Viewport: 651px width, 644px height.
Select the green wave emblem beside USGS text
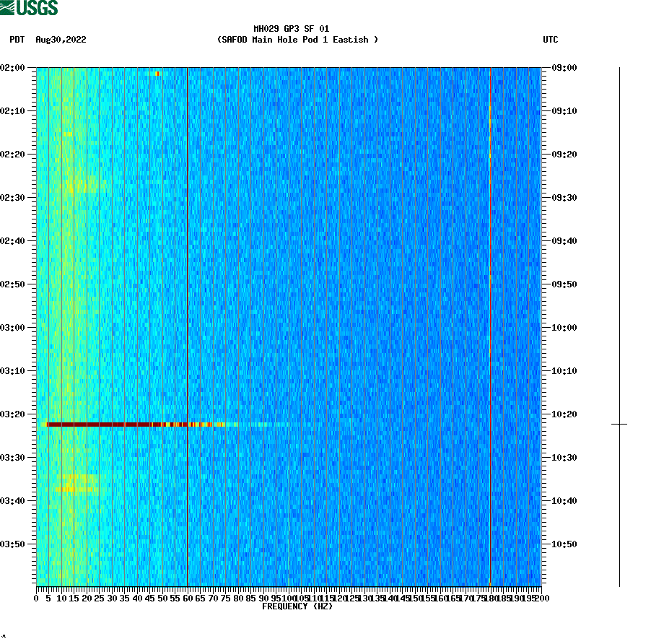click(9, 8)
